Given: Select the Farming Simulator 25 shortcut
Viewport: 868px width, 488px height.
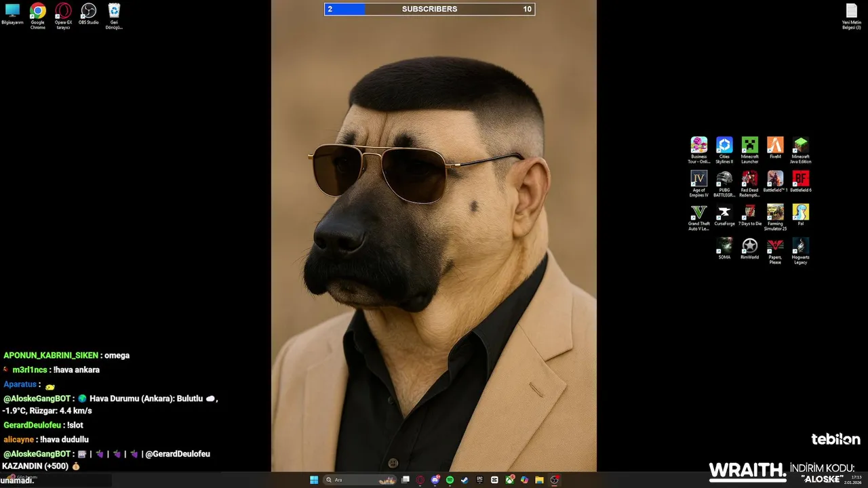Looking at the screenshot, I should [x=775, y=218].
